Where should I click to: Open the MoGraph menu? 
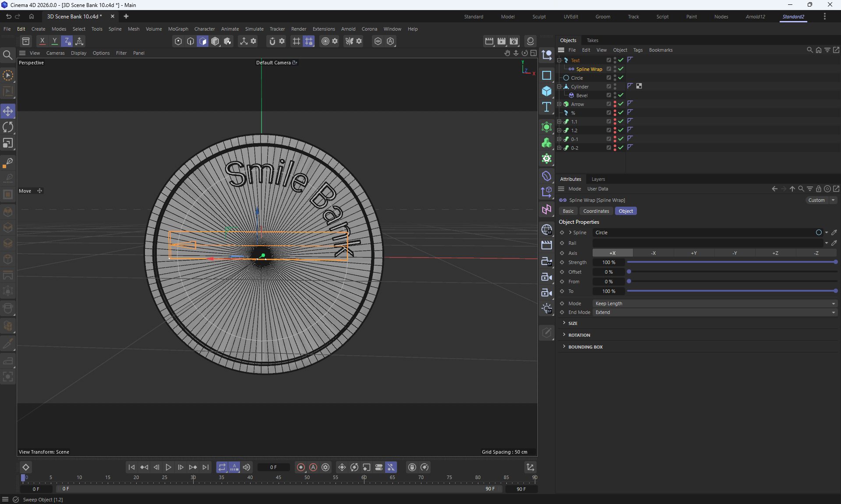[178, 29]
